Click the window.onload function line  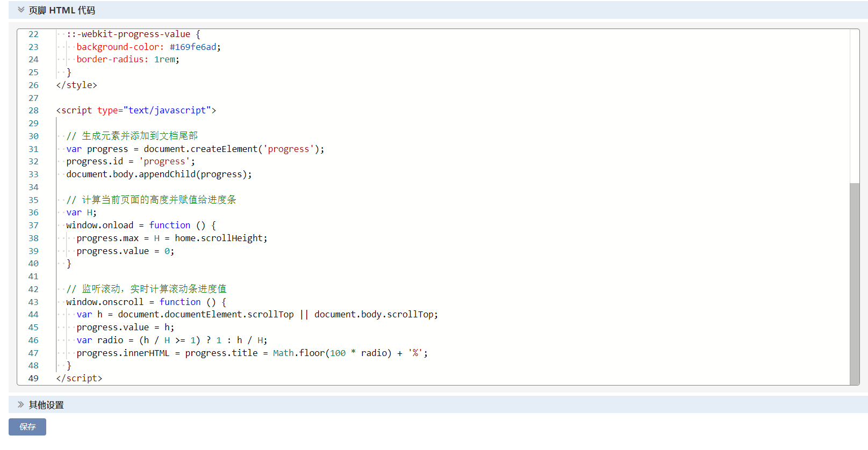(141, 225)
